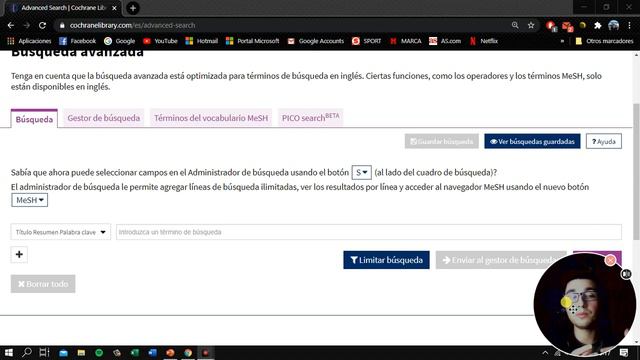Image resolution: width=640 pixels, height=360 pixels.
Task: Open the Chrome extensions puzzle icon
Action: (598, 25)
